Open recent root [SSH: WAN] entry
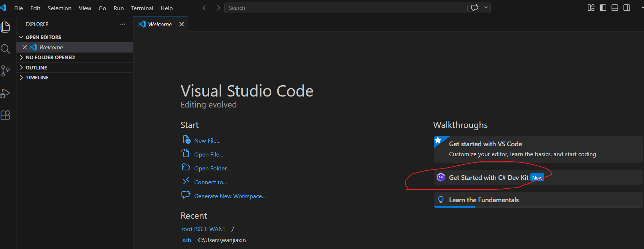Viewport: 644px width, 249px height. coord(203,229)
